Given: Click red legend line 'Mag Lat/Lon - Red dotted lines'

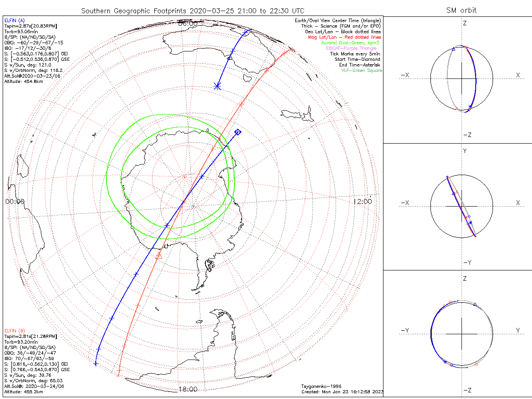Looking at the screenshot, I should click(344, 37).
